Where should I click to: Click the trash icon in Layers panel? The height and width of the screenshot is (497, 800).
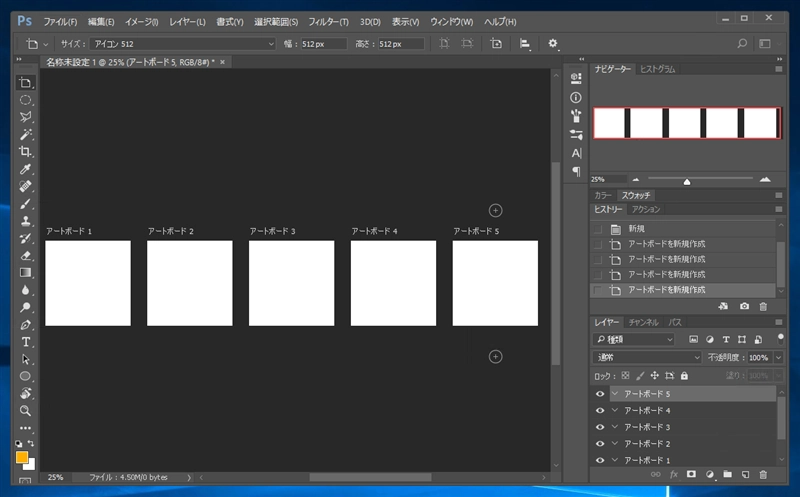pos(763,473)
